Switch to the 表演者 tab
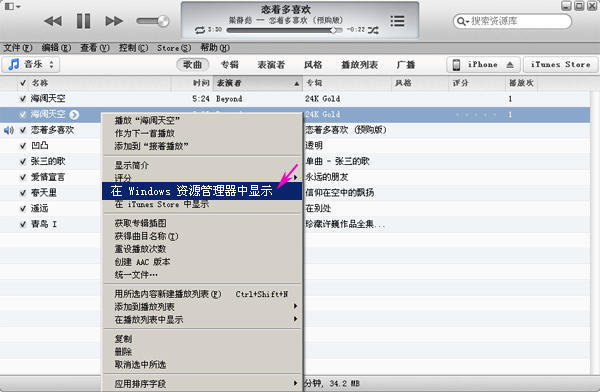This screenshot has width=600, height=392. (x=271, y=65)
